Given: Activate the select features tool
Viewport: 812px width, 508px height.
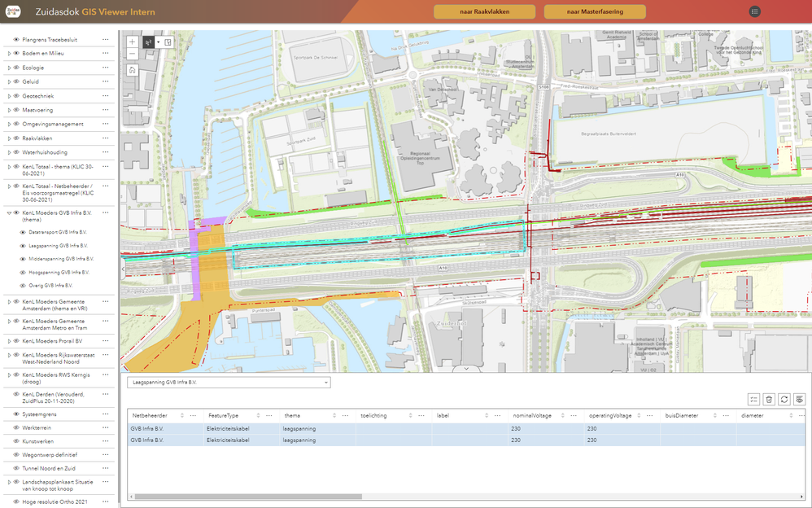Looking at the screenshot, I should pos(149,42).
